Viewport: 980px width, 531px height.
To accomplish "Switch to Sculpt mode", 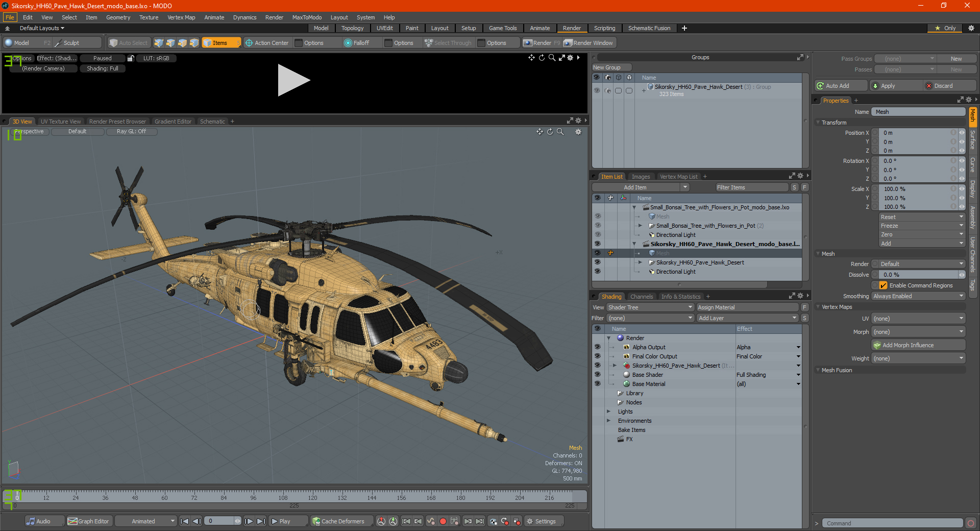I will click(78, 43).
